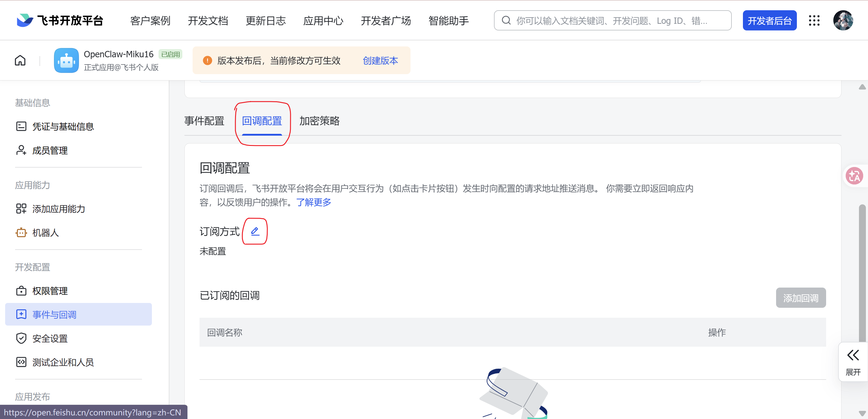This screenshot has width=868, height=419.
Task: Open 机器人 in the sidebar
Action: coord(46,233)
